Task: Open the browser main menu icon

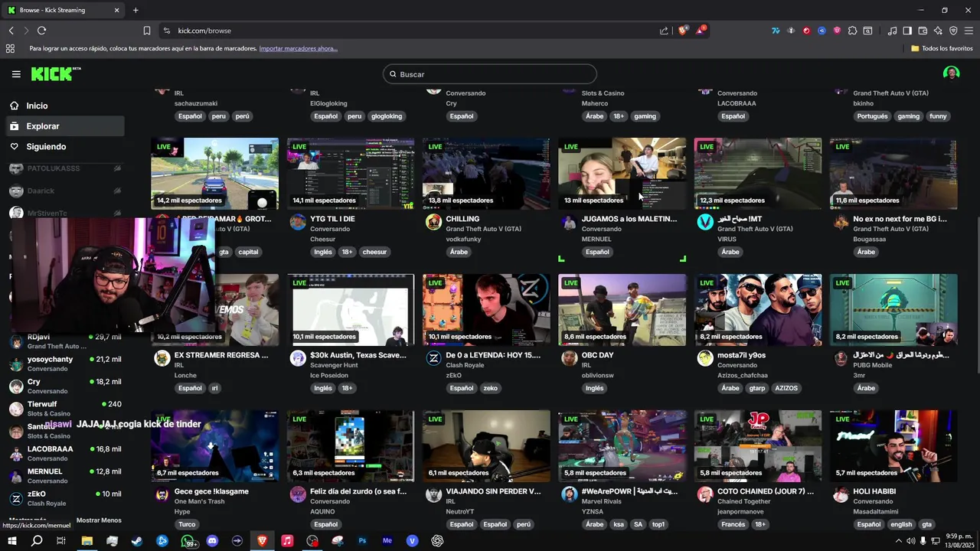Action: click(x=969, y=31)
